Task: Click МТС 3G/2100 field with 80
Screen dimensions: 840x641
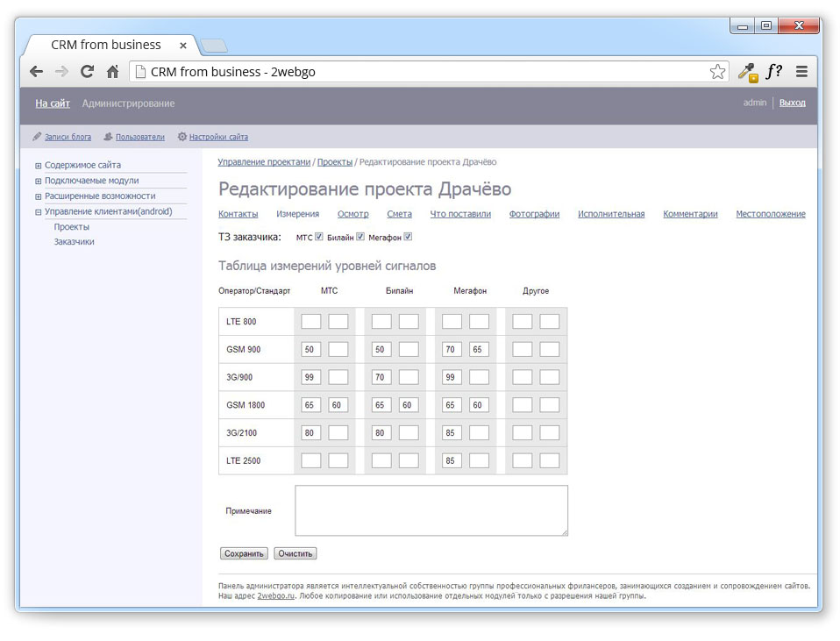Action: 310,433
